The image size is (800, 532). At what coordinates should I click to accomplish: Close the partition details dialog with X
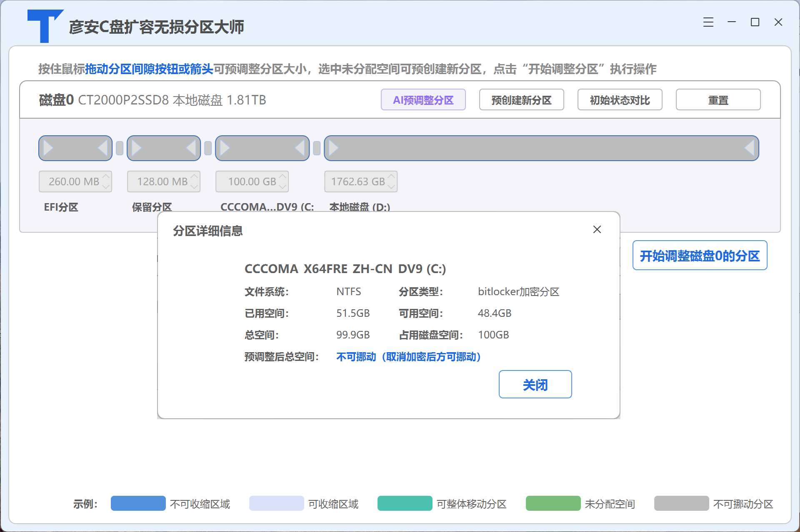597,229
